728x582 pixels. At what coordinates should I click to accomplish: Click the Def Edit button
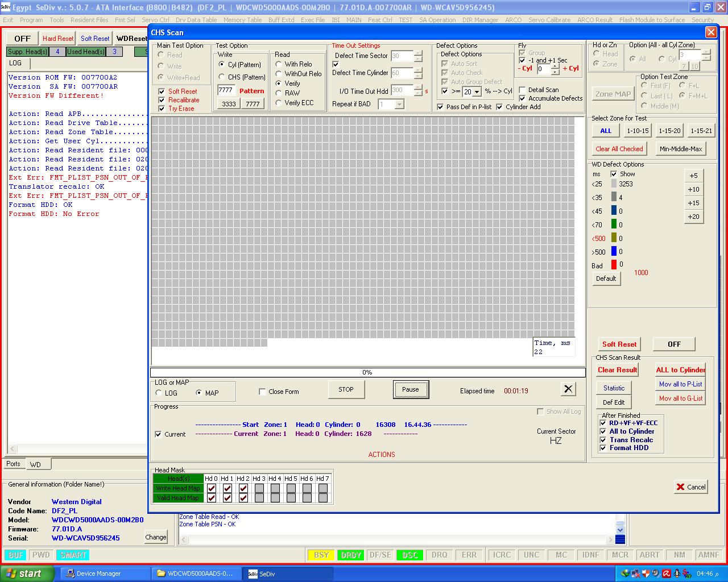pyautogui.click(x=614, y=402)
